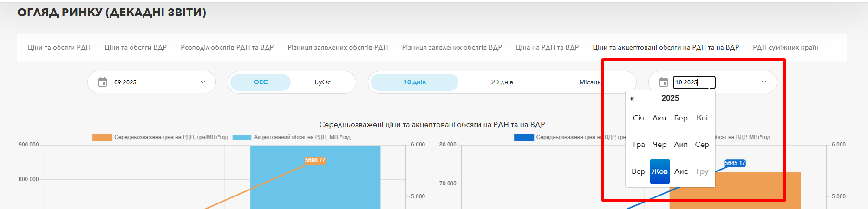
Task: Collapse the 10.2025 date dropdown arrow
Action: [764, 82]
